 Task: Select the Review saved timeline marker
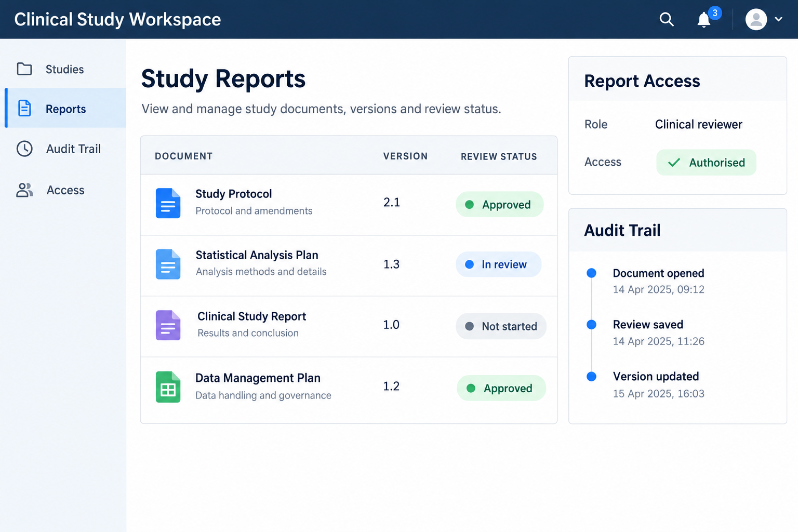[x=591, y=325]
